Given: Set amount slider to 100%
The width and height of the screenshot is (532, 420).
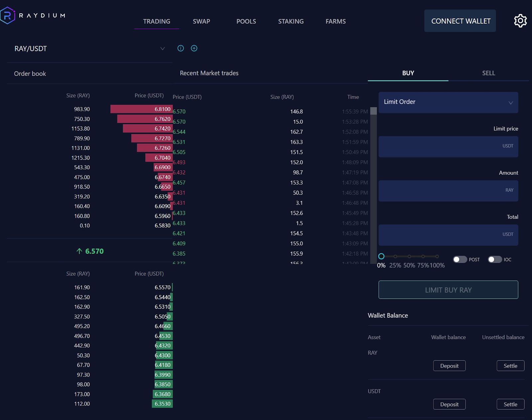Looking at the screenshot, I should [x=437, y=256].
